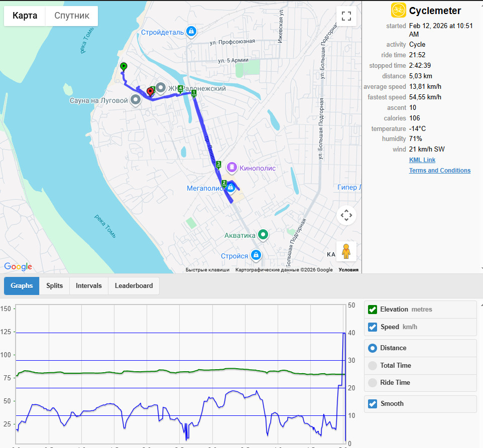Select the Total Time radio option
This screenshot has width=483, height=448.
pyautogui.click(x=373, y=366)
